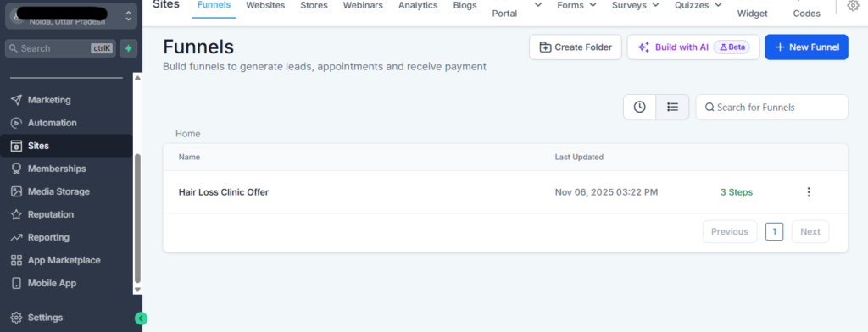Open the Codes tab
868x332 pixels.
[807, 14]
